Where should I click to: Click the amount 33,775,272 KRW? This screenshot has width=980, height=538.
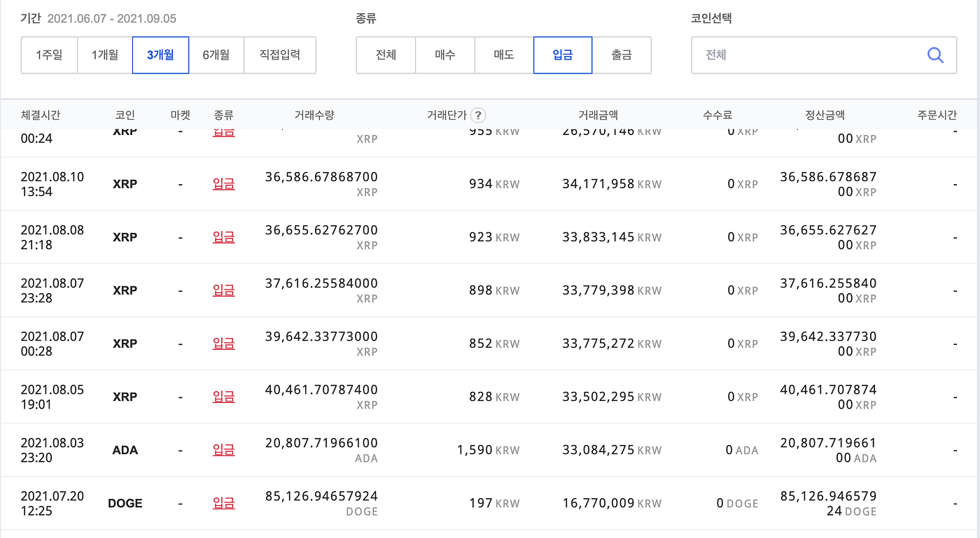(612, 344)
